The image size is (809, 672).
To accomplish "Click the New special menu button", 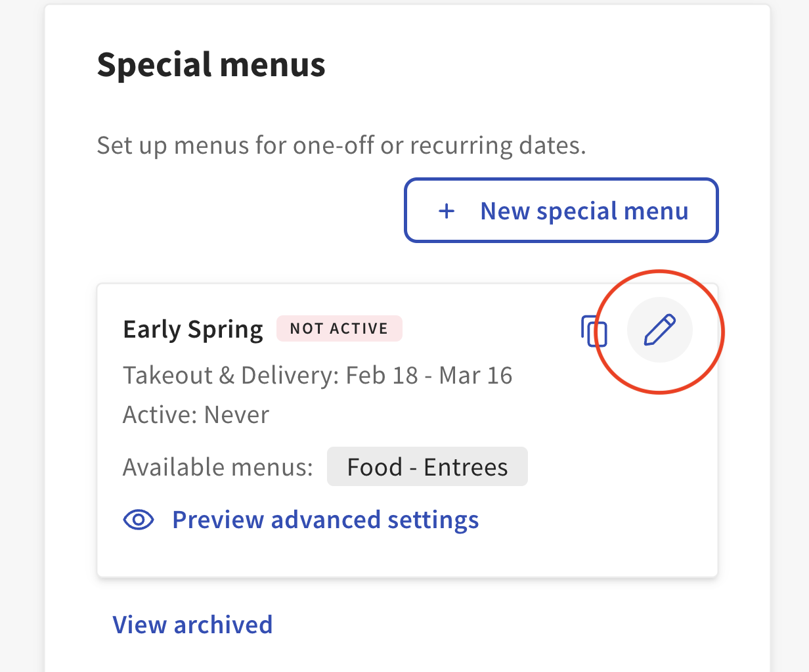I will tap(561, 210).
